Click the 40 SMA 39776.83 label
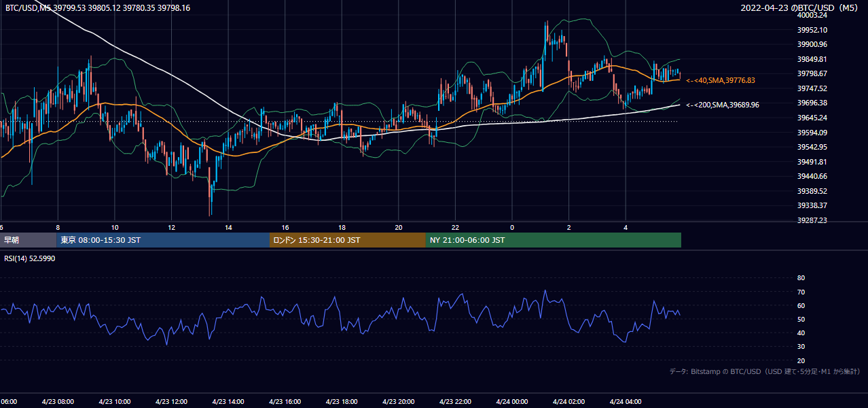 (x=721, y=80)
